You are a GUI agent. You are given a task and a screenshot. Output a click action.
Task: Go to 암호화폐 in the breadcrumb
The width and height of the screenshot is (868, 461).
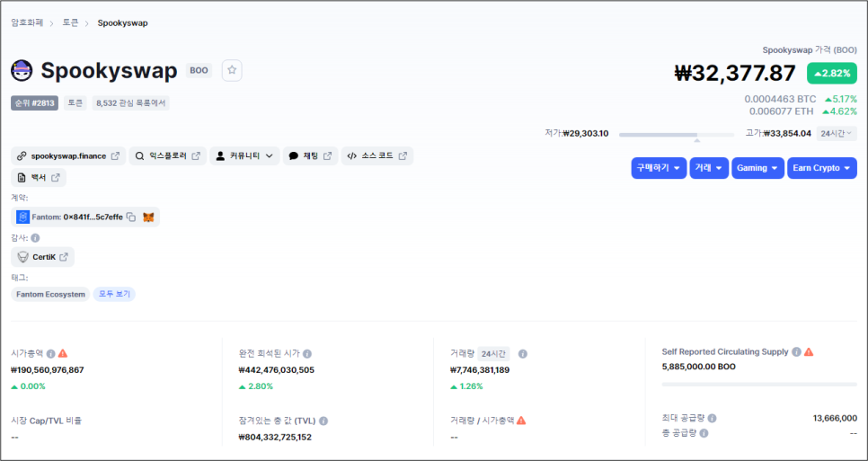click(x=27, y=22)
